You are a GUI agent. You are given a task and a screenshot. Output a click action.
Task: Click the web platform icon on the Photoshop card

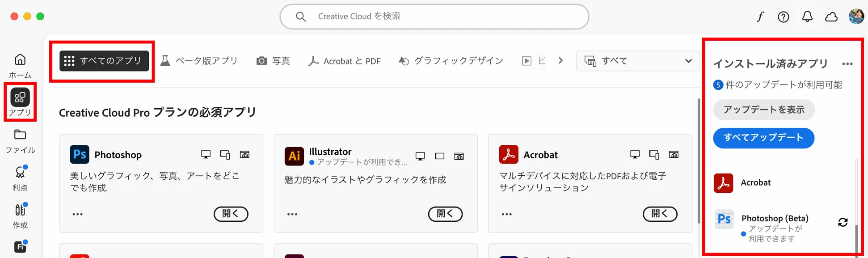click(x=244, y=155)
